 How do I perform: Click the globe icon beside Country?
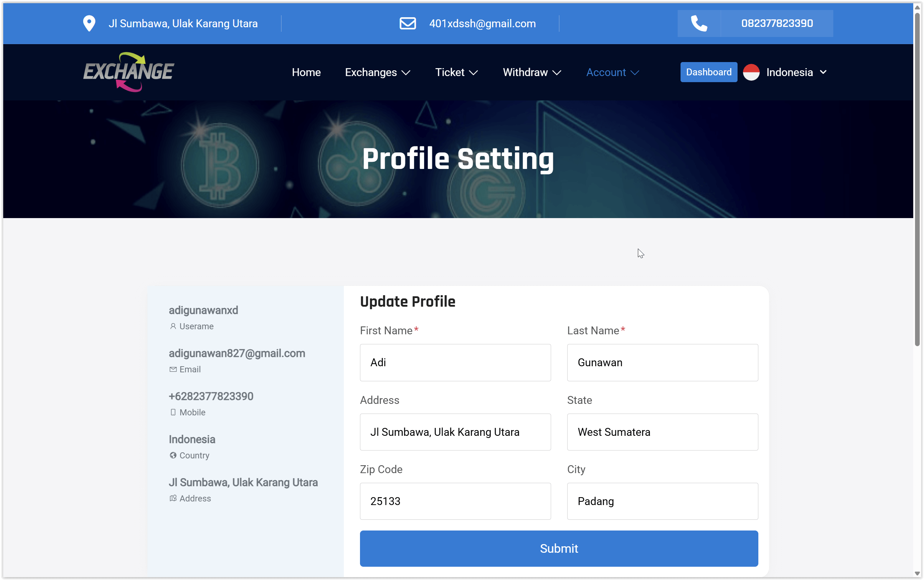click(173, 455)
